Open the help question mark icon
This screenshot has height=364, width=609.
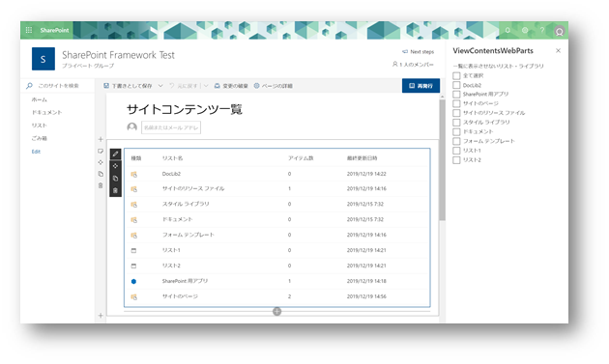pyautogui.click(x=541, y=30)
